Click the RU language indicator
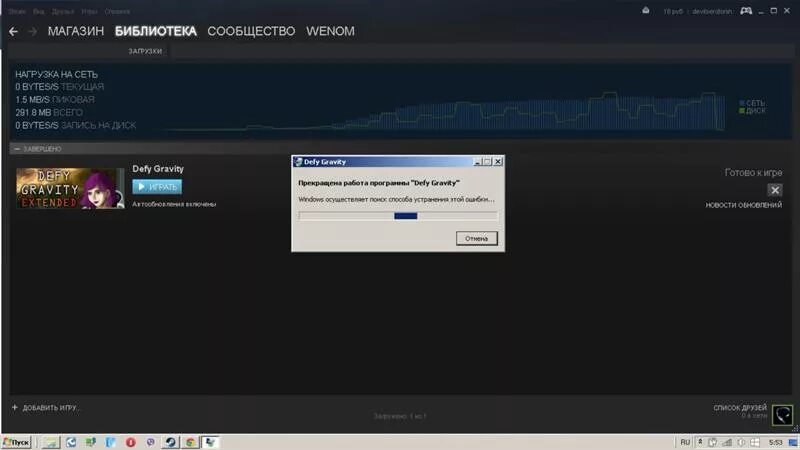 [685, 442]
